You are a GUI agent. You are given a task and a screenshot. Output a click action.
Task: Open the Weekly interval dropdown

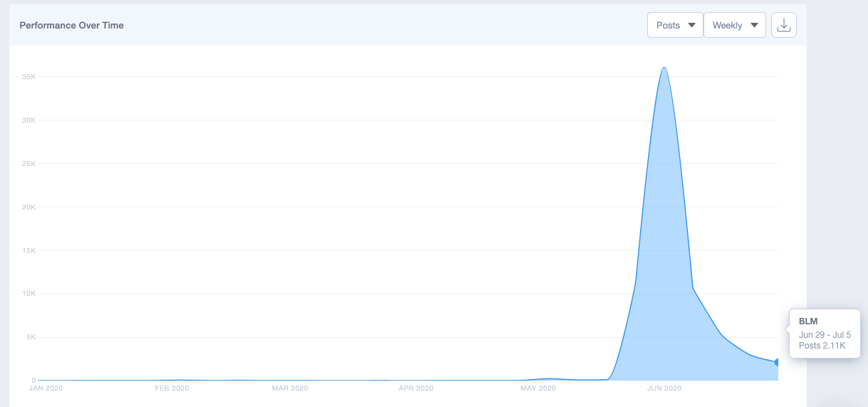(735, 25)
